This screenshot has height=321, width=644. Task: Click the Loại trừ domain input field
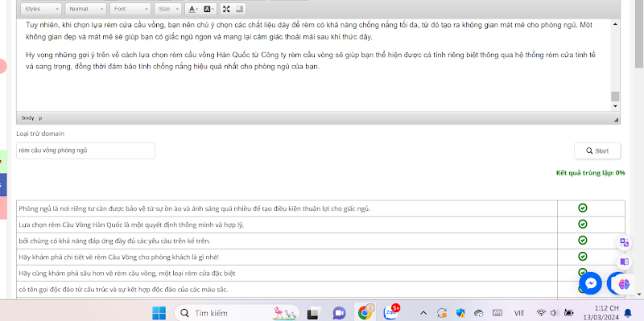coord(86,150)
